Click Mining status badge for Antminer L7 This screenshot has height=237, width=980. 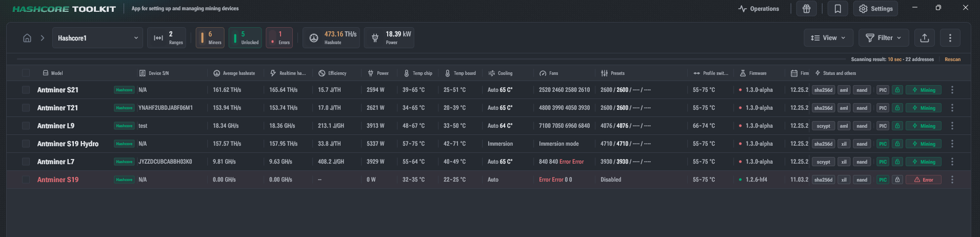pos(924,162)
